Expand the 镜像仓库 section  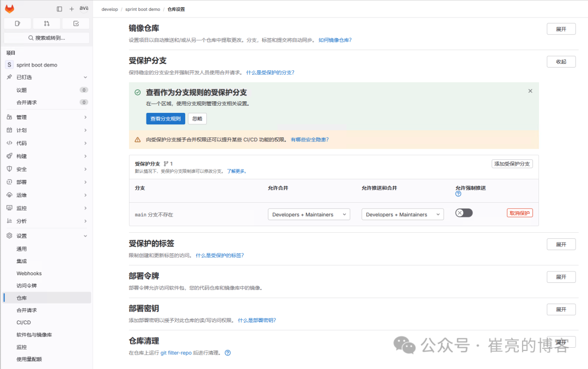561,29
